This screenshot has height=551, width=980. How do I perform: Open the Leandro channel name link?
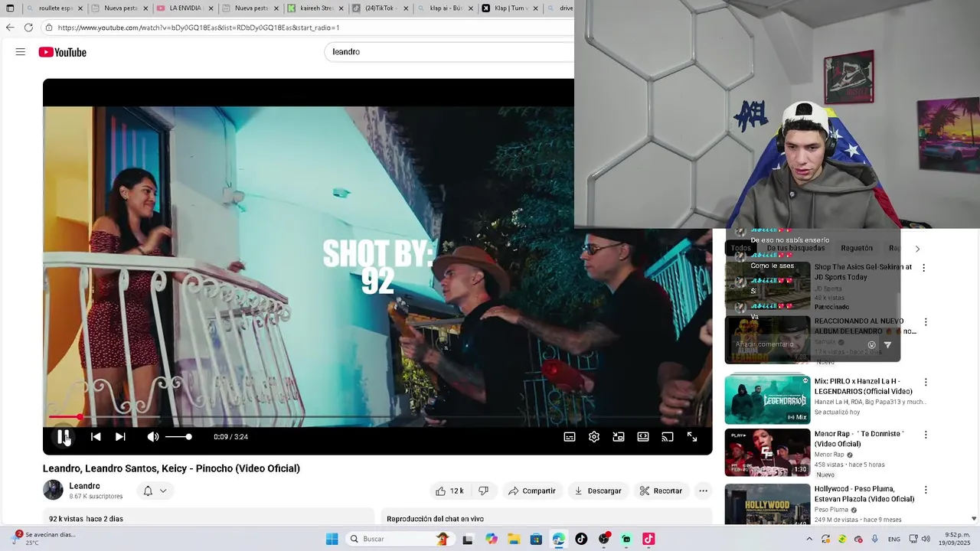coord(84,486)
